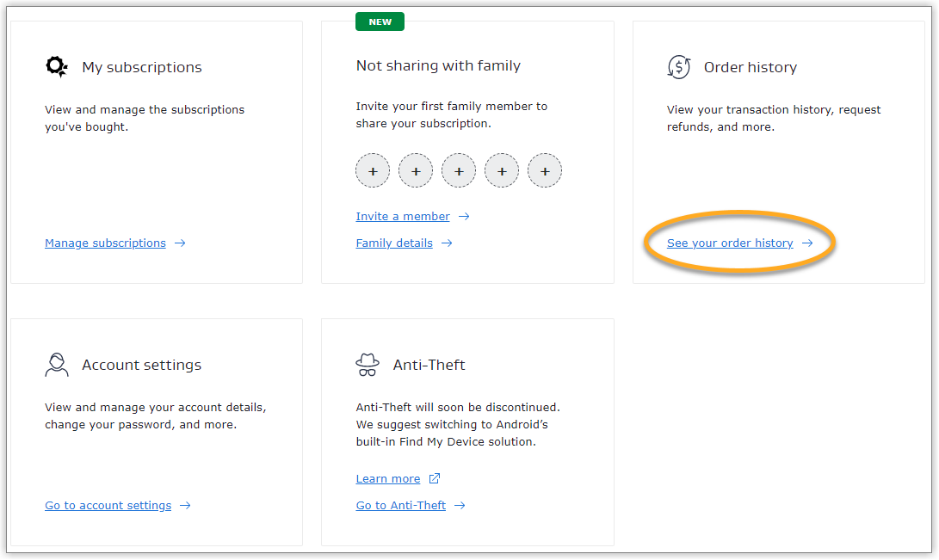Open the Go to Anti-Theft link
939x560 pixels.
(x=401, y=506)
